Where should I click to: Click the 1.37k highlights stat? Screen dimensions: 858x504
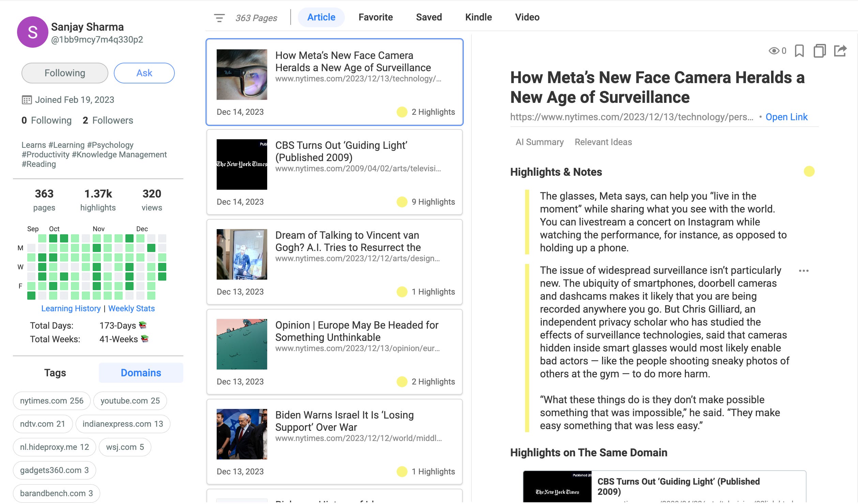98,200
